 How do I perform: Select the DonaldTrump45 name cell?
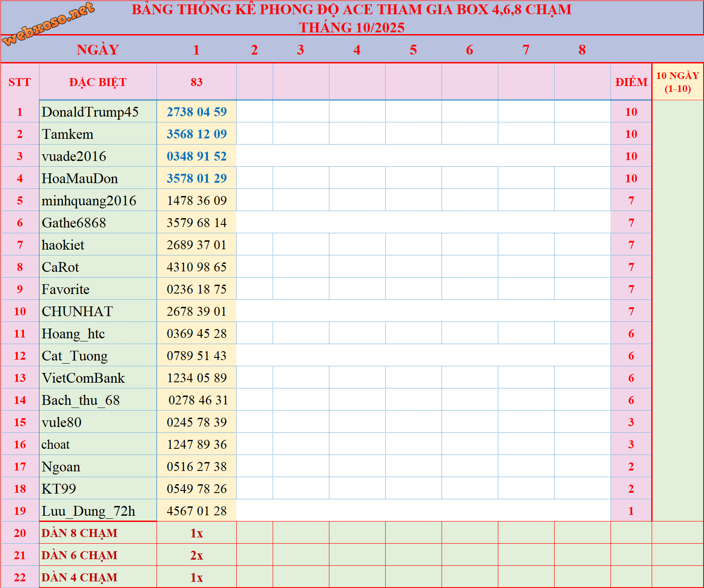pyautogui.click(x=90, y=112)
